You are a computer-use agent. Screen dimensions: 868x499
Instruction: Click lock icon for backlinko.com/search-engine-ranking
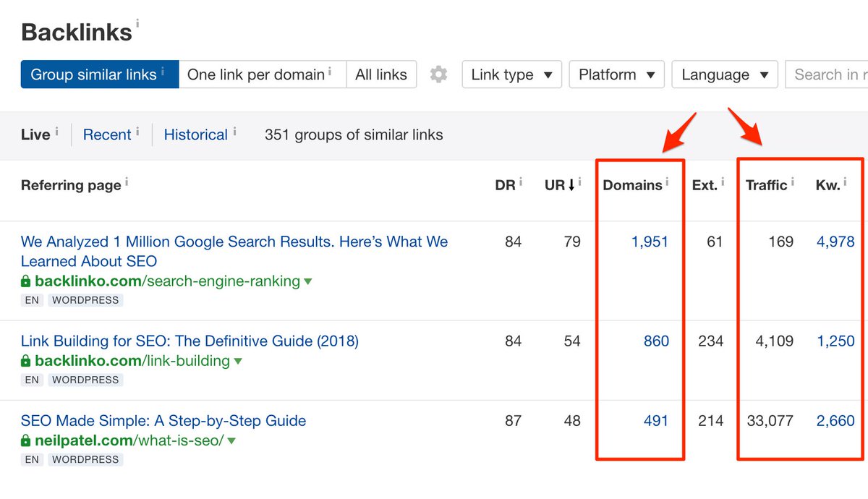pos(26,281)
